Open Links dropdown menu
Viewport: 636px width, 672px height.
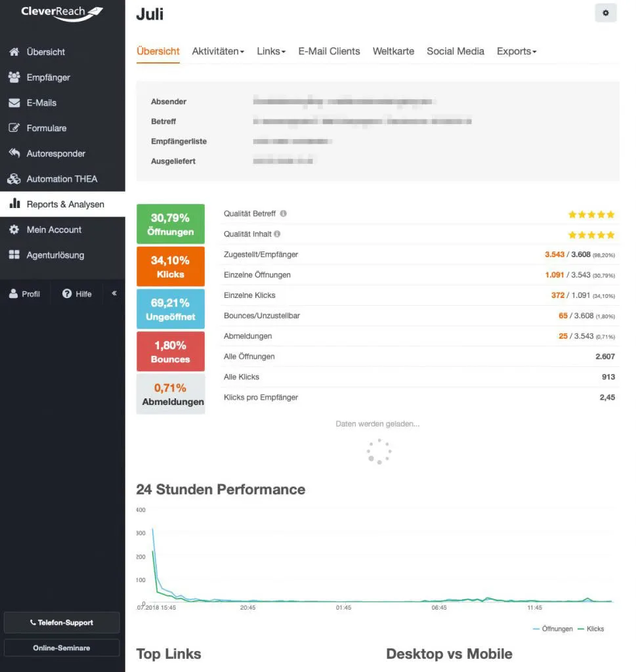(271, 51)
